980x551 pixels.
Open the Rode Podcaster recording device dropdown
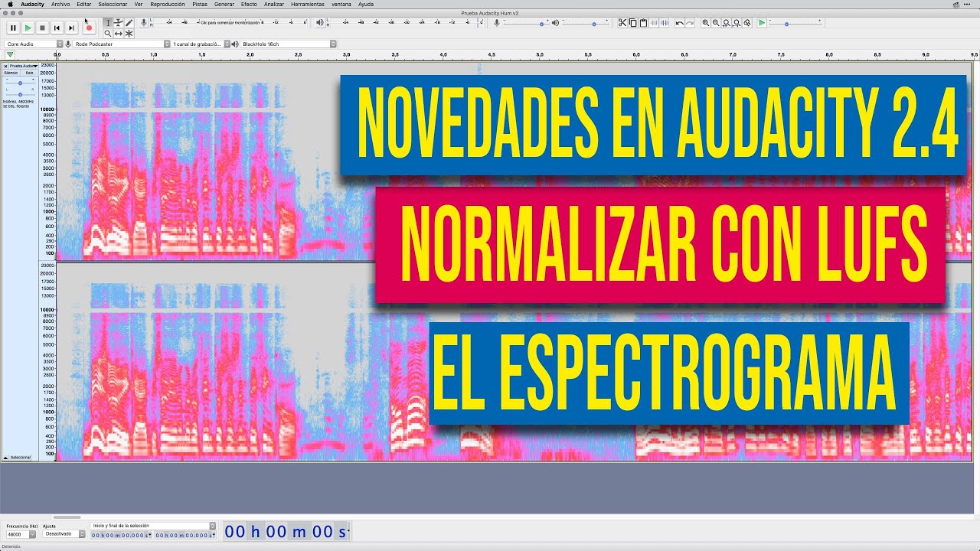(122, 44)
